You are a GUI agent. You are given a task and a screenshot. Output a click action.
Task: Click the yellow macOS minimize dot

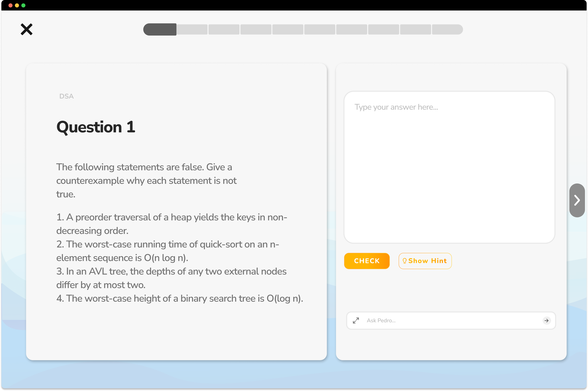(17, 5)
